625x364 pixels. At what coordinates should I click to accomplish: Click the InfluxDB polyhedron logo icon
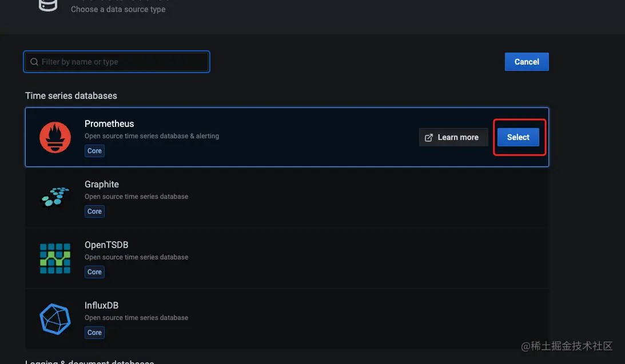tap(55, 319)
